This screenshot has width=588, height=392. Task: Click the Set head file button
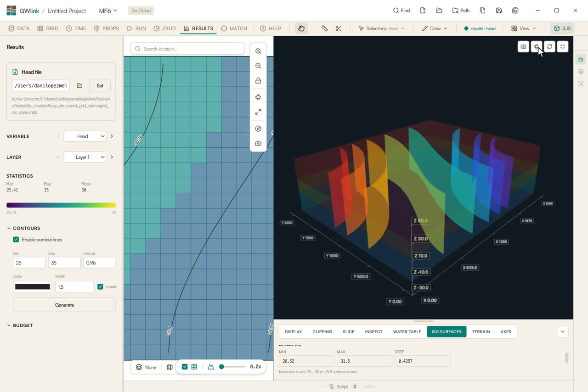coord(100,85)
